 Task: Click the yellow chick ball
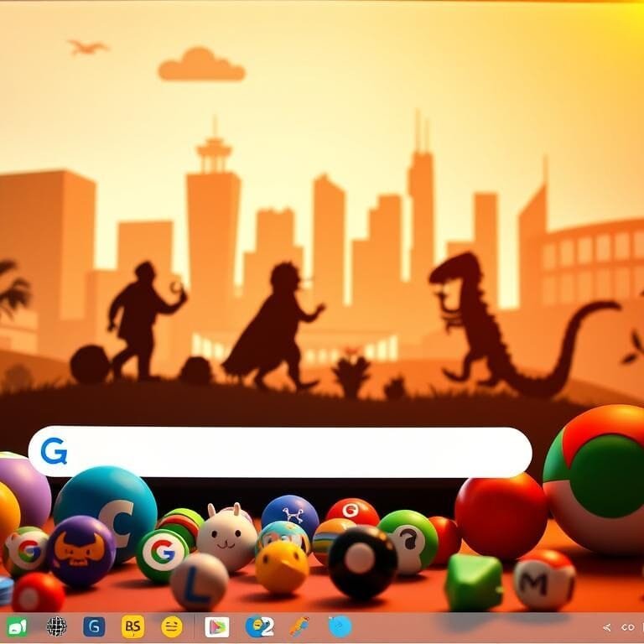click(282, 567)
